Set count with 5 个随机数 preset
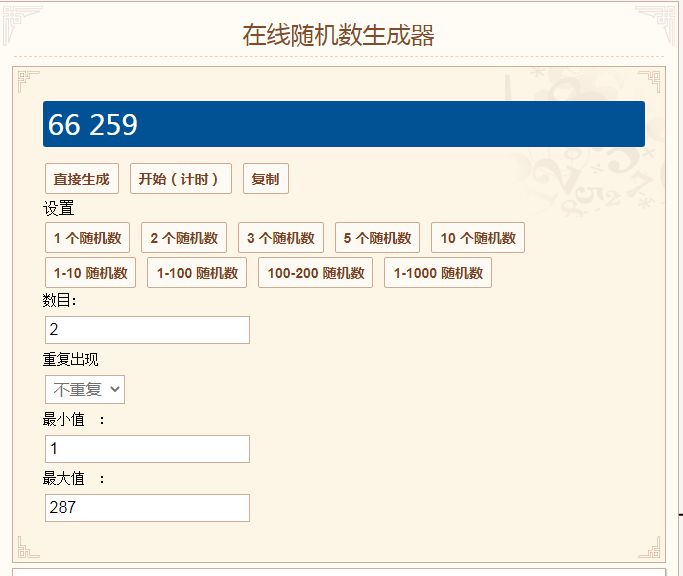Viewport: 683px width, 576px height. pyautogui.click(x=377, y=238)
